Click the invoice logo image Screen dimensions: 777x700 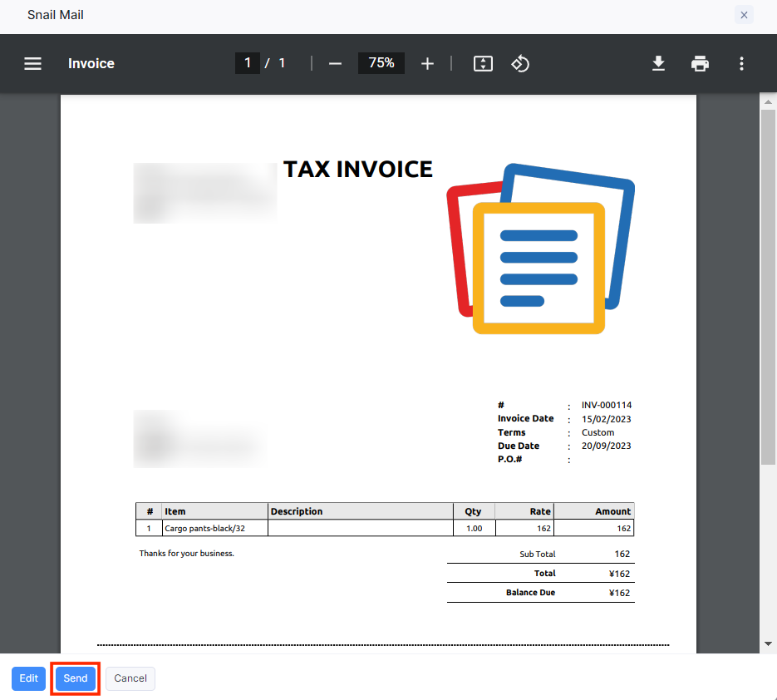(x=540, y=249)
